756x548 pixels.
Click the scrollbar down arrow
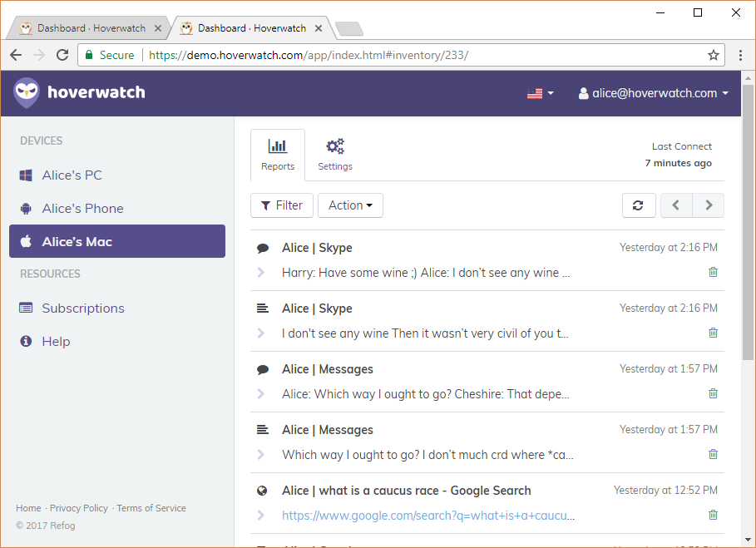point(748,541)
